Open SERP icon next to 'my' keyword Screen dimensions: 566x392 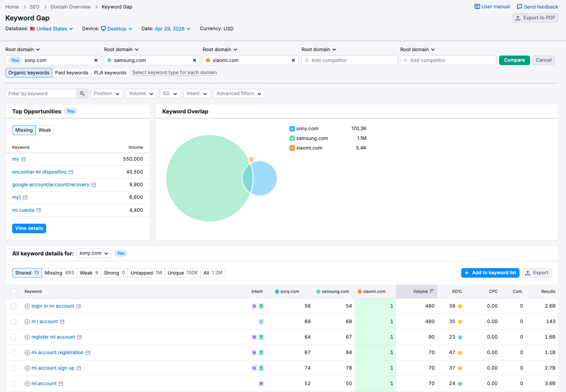(x=23, y=159)
